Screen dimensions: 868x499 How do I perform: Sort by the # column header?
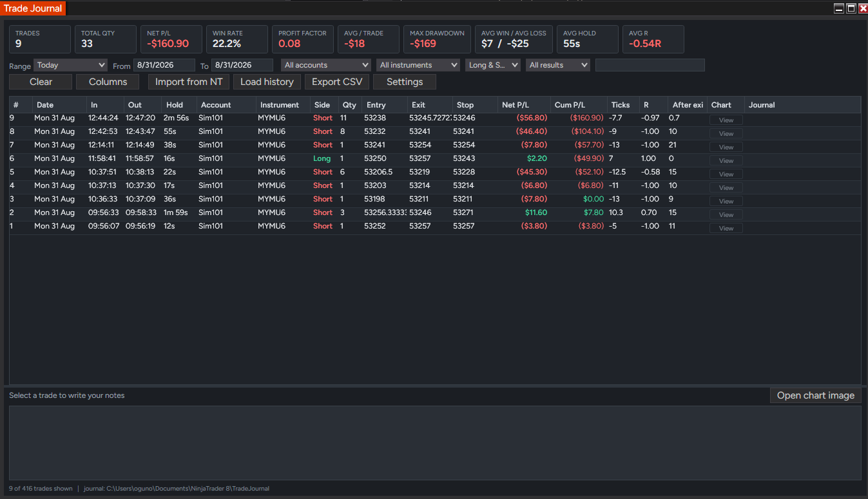[x=21, y=105]
